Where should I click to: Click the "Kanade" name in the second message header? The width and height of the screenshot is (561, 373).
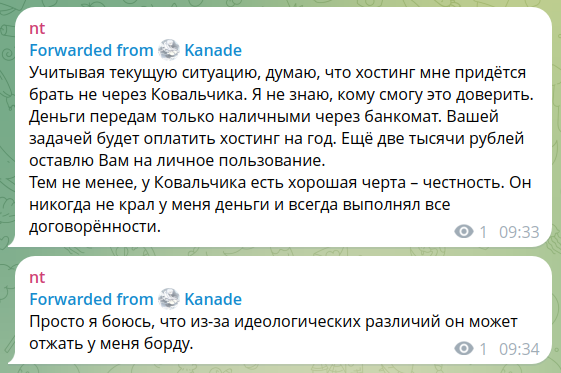coord(213,299)
